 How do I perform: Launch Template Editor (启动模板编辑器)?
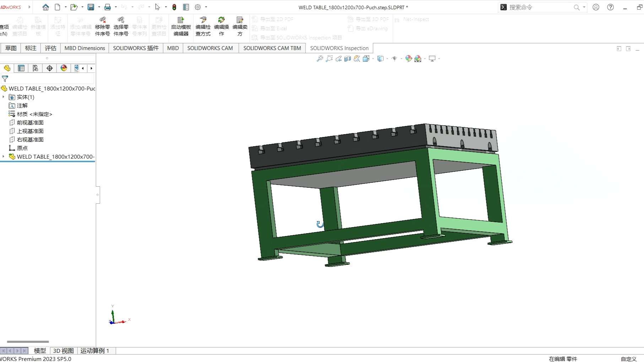[181, 26]
